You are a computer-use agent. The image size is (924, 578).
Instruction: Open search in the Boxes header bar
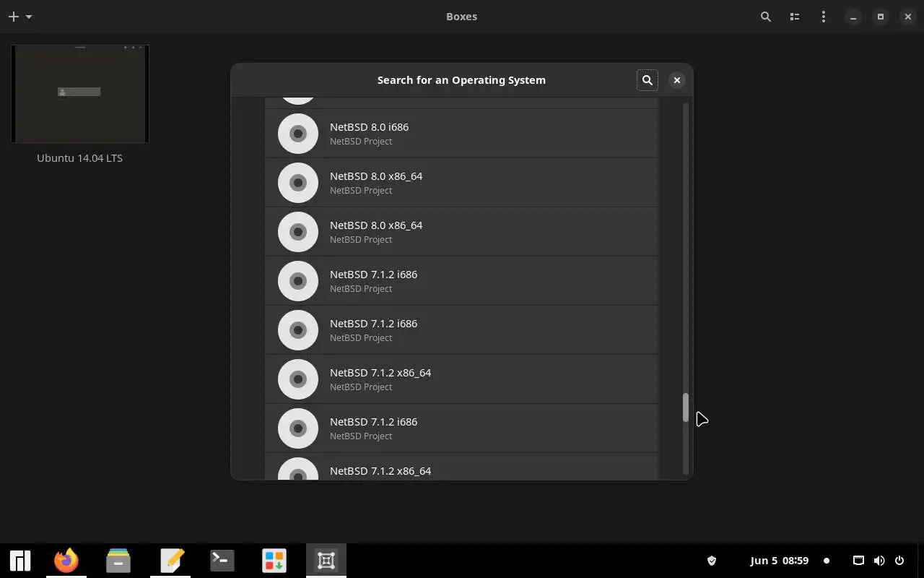click(x=766, y=17)
